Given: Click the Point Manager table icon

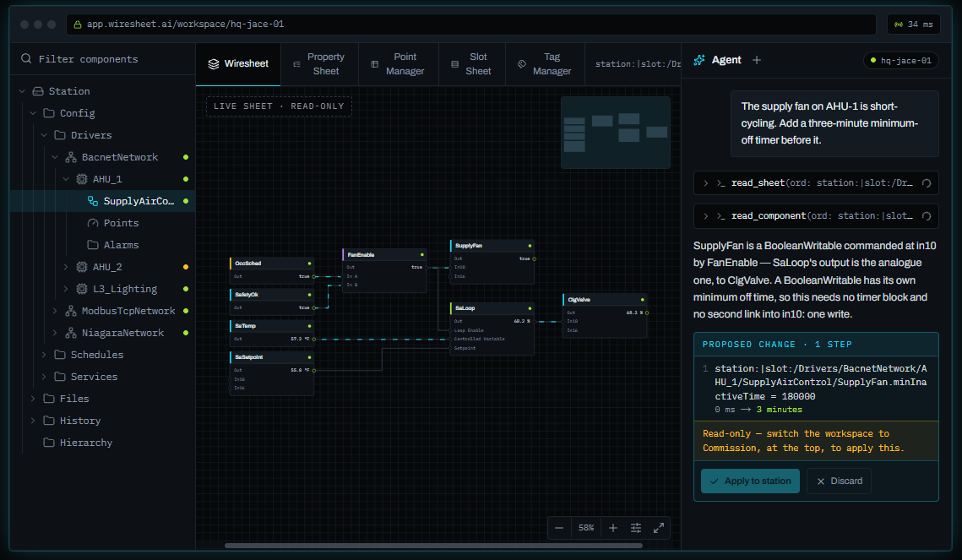Looking at the screenshot, I should 375,64.
